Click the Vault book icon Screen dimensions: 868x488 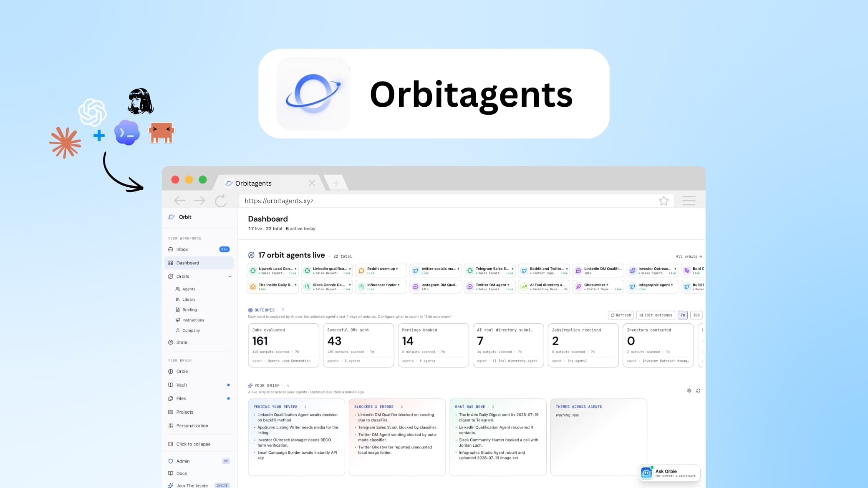coord(171,385)
